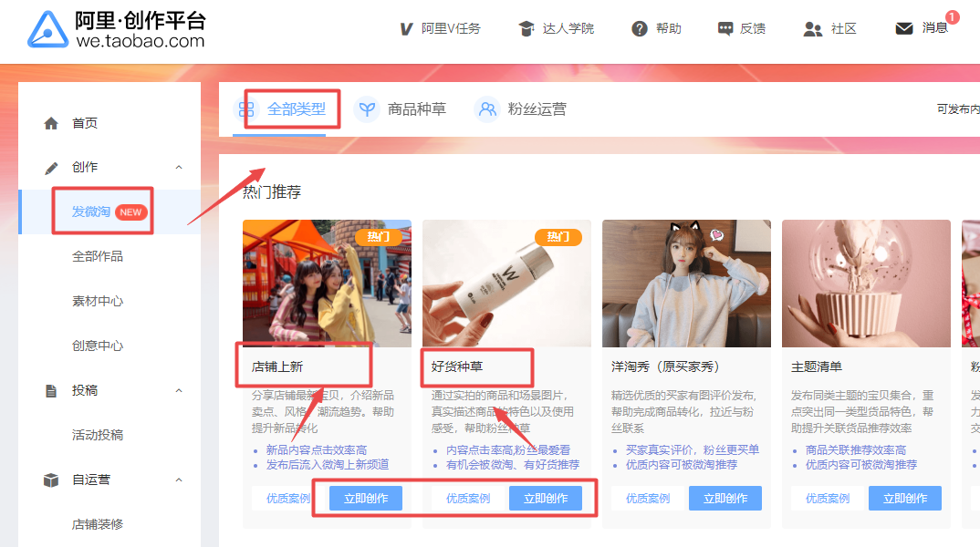980x547 pixels.
Task: Select 发微淘 in the sidebar
Action: 91,212
